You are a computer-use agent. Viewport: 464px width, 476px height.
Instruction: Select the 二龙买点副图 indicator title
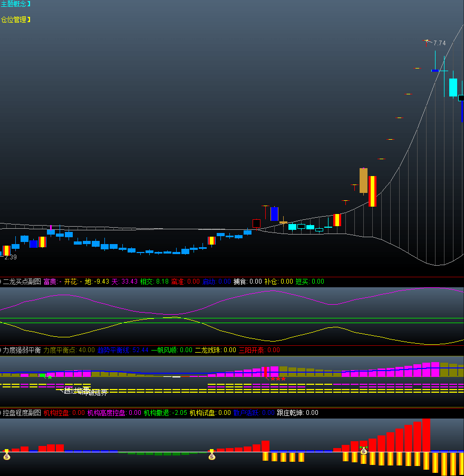[22, 281]
